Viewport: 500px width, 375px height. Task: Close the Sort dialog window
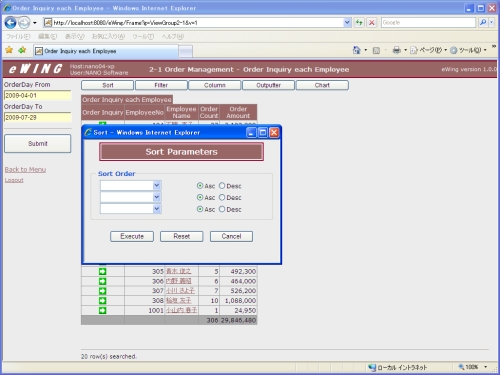point(274,133)
